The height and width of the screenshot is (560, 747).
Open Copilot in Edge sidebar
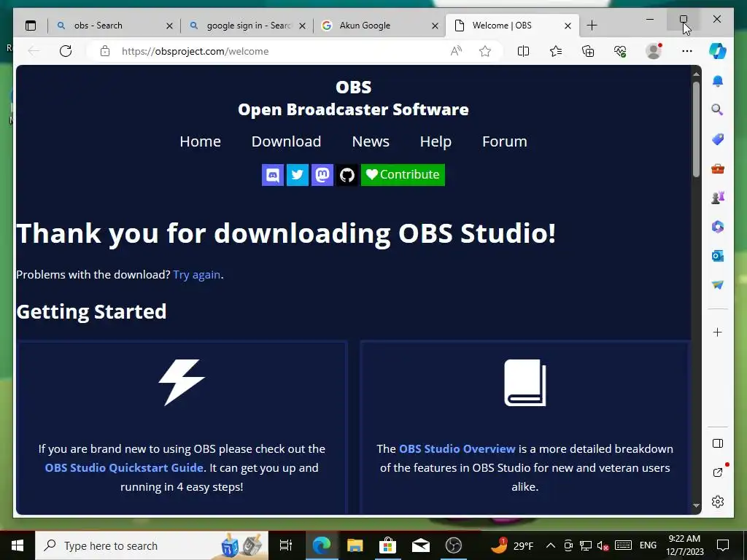pyautogui.click(x=718, y=51)
